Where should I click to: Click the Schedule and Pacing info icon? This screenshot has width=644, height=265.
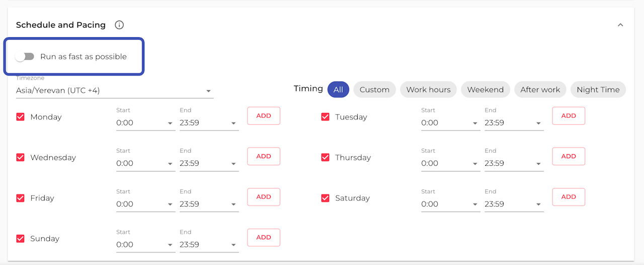119,25
